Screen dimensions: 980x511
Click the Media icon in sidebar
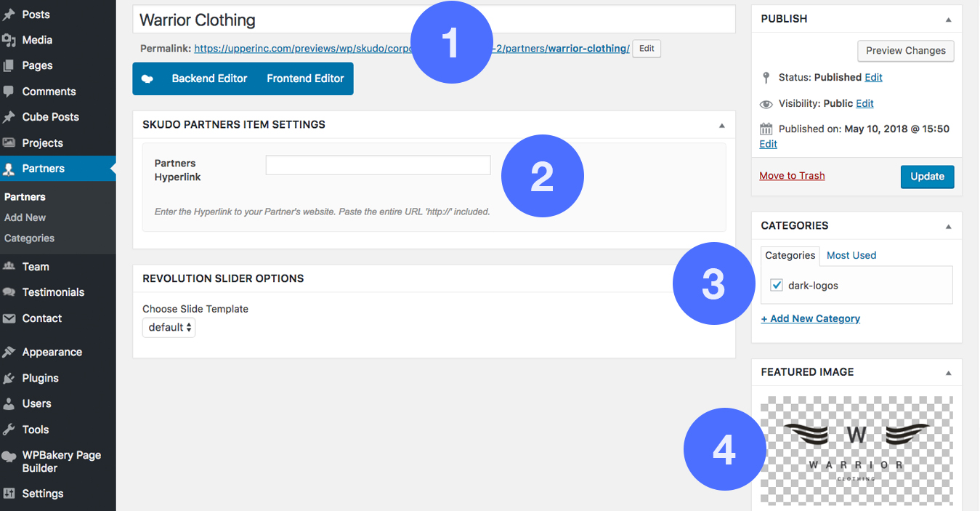pyautogui.click(x=9, y=40)
